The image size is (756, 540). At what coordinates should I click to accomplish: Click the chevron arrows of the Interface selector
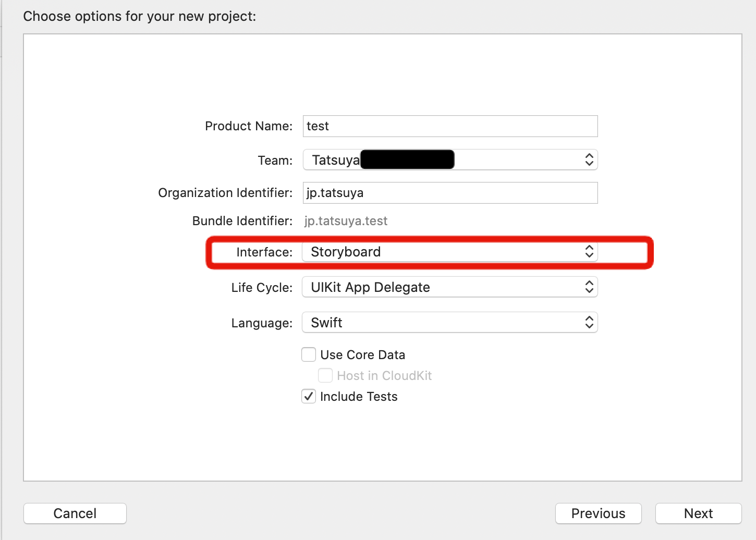point(589,252)
